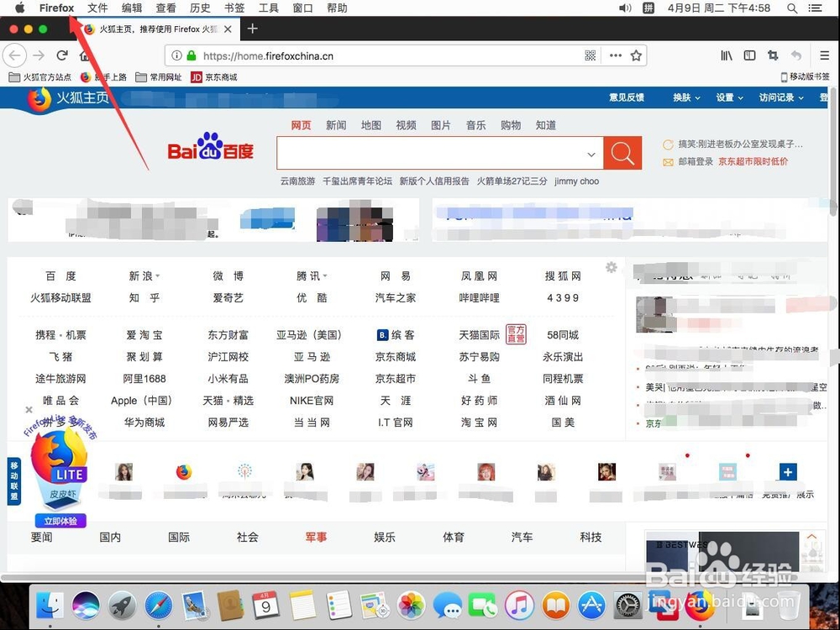Viewport: 840px width, 630px height.
Task: Click the forward navigation arrow
Action: 39,55
